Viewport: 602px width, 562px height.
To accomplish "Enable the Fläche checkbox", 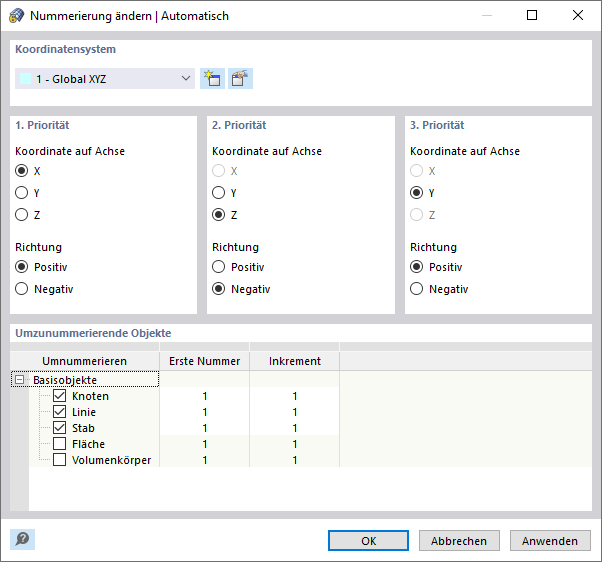I will [59, 444].
